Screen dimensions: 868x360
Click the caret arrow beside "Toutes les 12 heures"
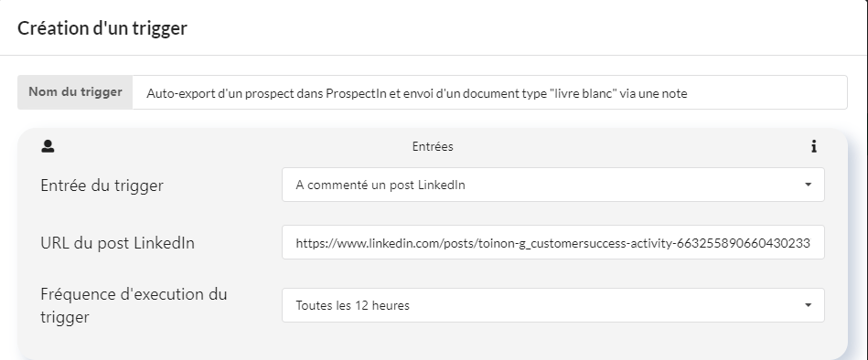(x=808, y=305)
